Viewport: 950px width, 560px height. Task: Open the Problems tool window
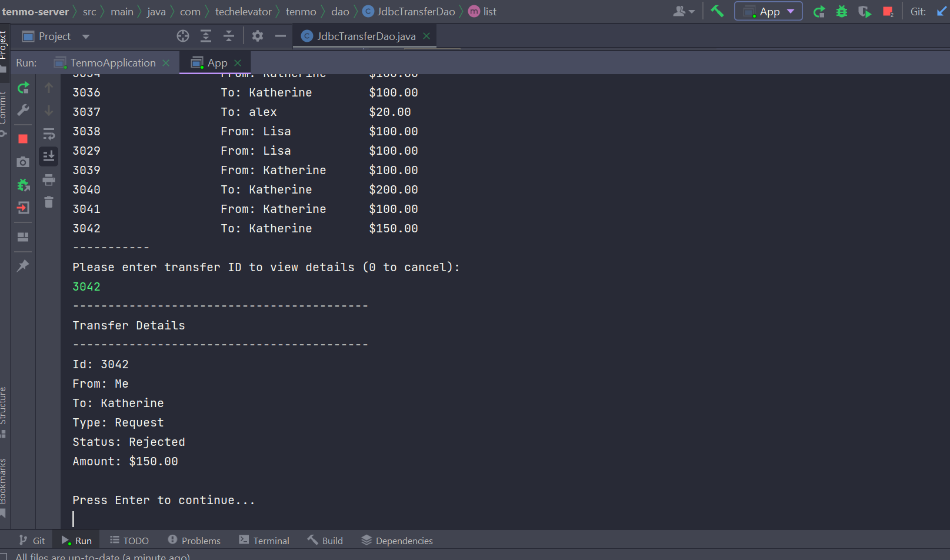(x=194, y=541)
